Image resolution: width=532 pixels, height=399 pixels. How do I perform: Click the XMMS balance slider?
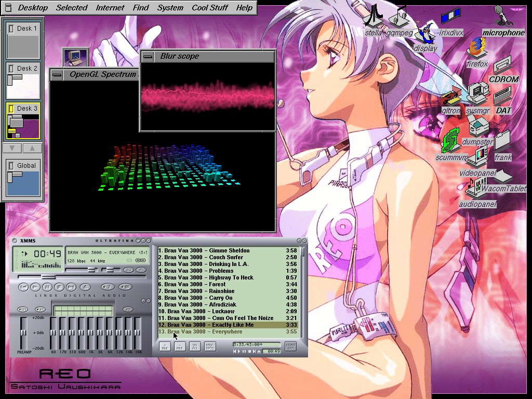point(111,270)
